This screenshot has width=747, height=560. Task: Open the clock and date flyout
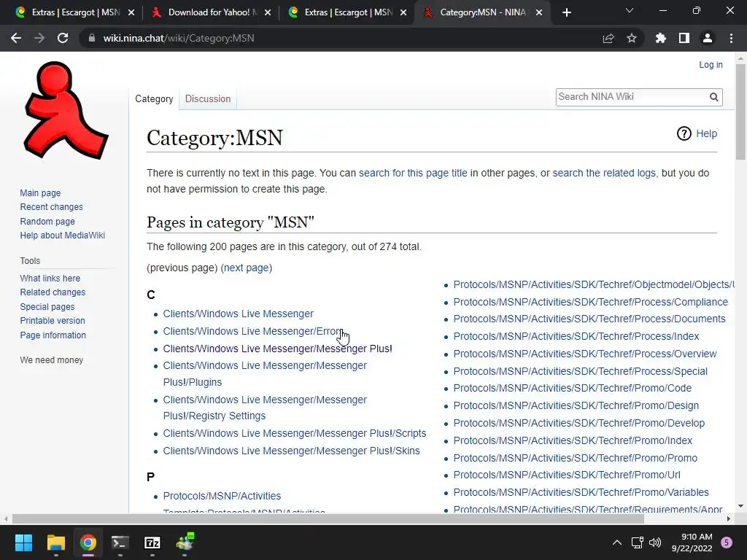tap(692, 542)
